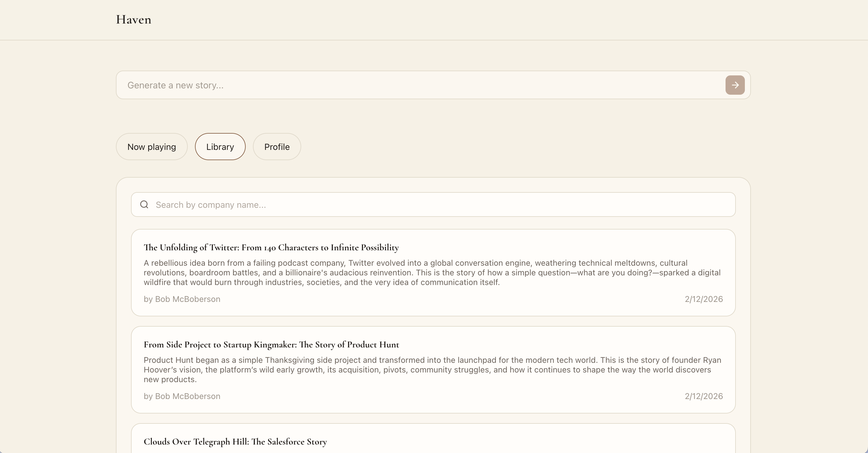The width and height of the screenshot is (868, 453).
Task: Open The Unfolding of Twitter story title
Action: point(271,248)
